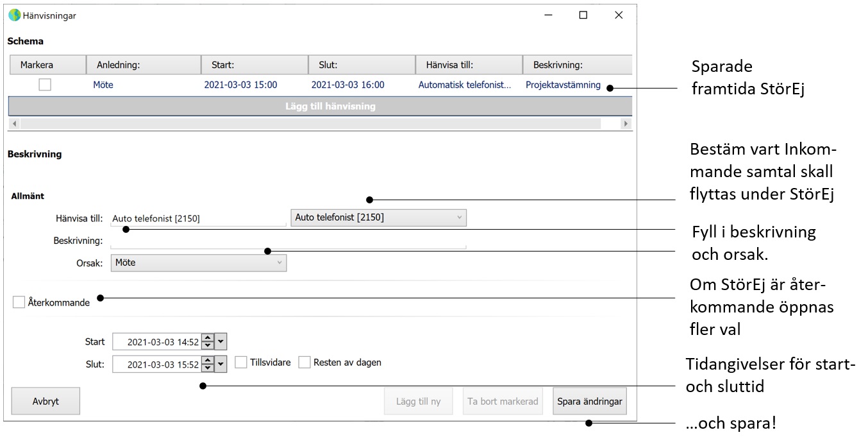Increase the Start time with up arrow
The width and height of the screenshot is (868, 437).
tap(208, 338)
